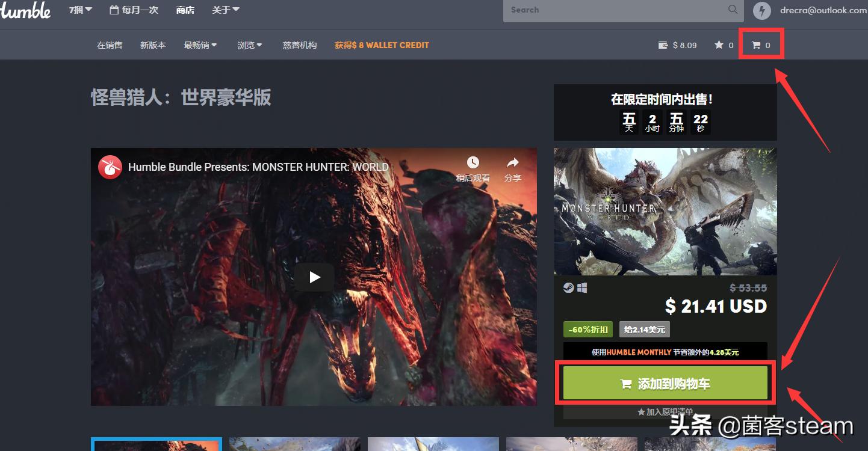This screenshot has height=451, width=868.
Task: Open the star wishlist counter
Action: click(724, 45)
